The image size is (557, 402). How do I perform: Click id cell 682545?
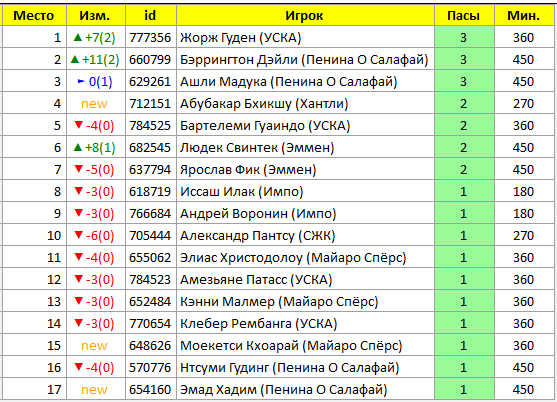[150, 148]
